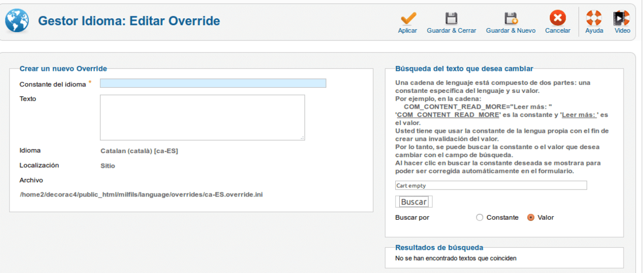644x273 pixels.
Task: Click 'No se han encontrado textos que coinciden'
Action: pos(456,258)
